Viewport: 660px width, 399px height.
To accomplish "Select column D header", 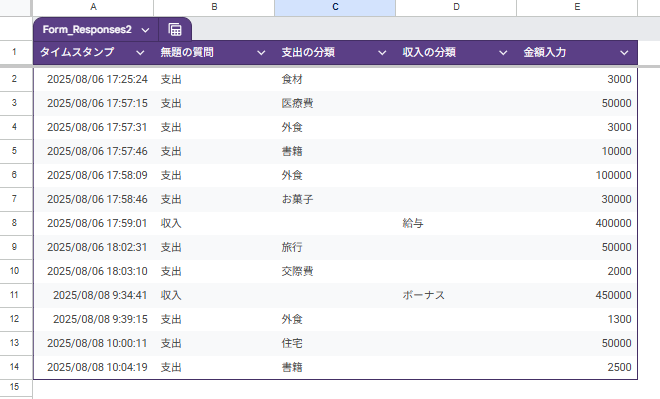I will (456, 7).
